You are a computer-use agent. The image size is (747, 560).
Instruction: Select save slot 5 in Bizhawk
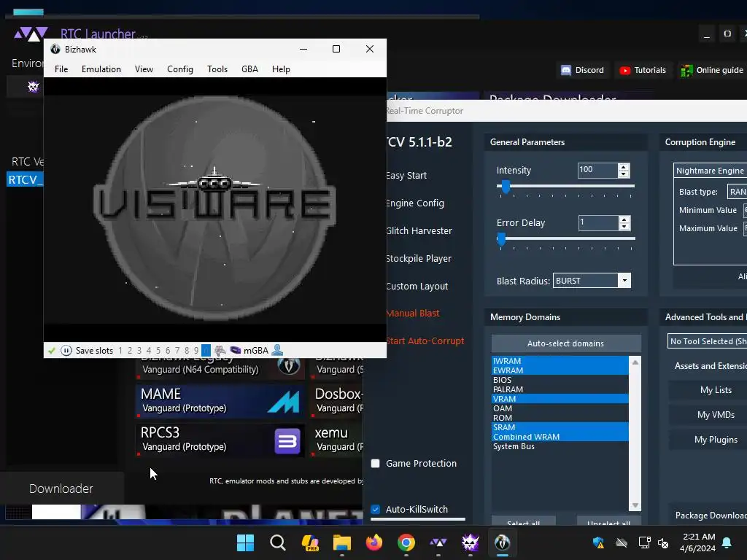[x=158, y=351]
